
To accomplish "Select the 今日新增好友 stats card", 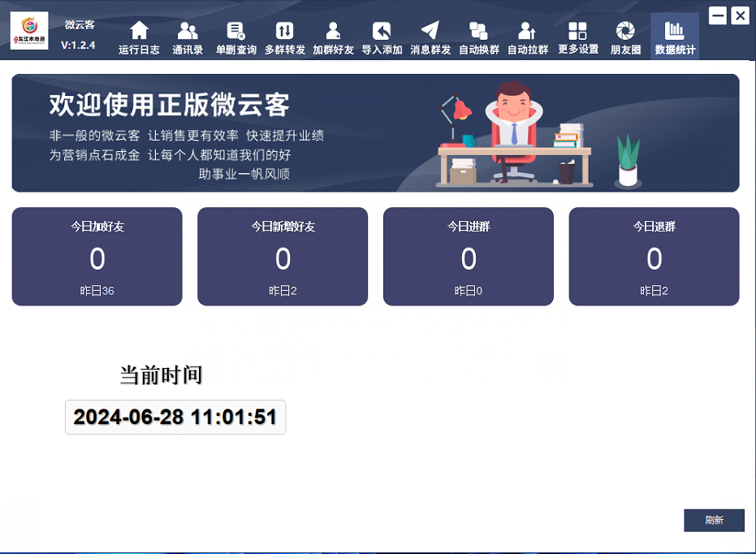I will (x=283, y=256).
